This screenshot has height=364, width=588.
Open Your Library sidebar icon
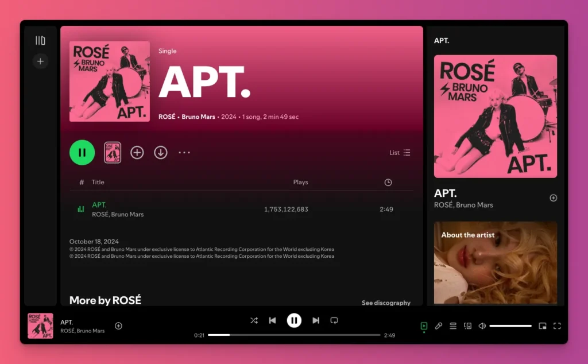pos(40,40)
